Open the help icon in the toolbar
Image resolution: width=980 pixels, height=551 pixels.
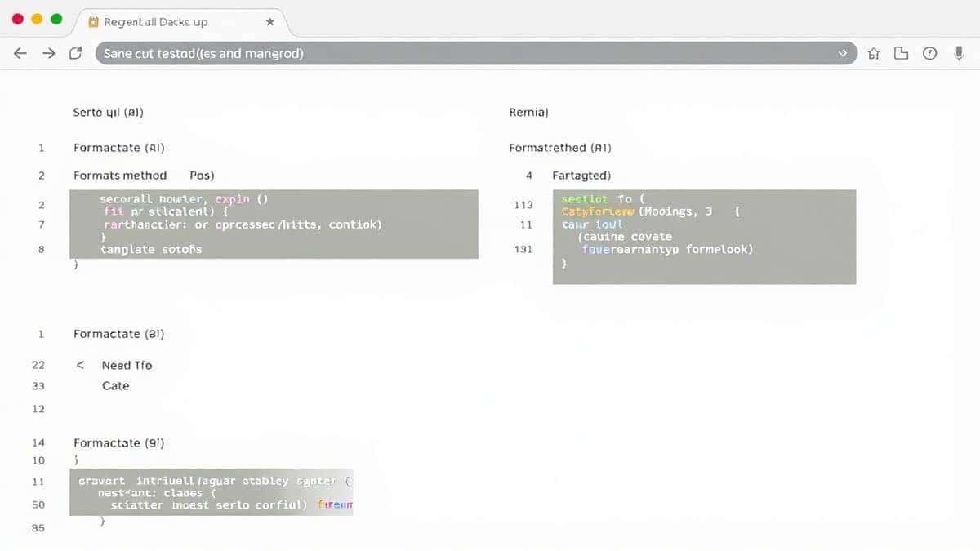[x=929, y=53]
